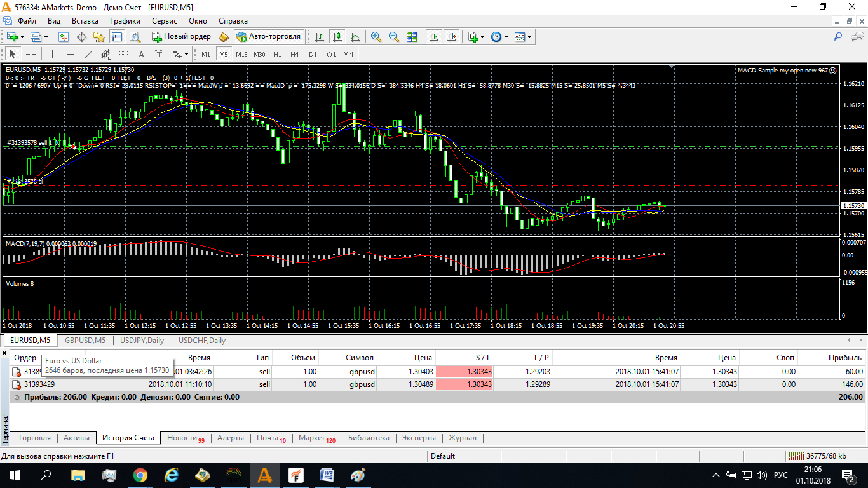Select the cursor arrow tool
The image size is (868, 488).
[13, 54]
